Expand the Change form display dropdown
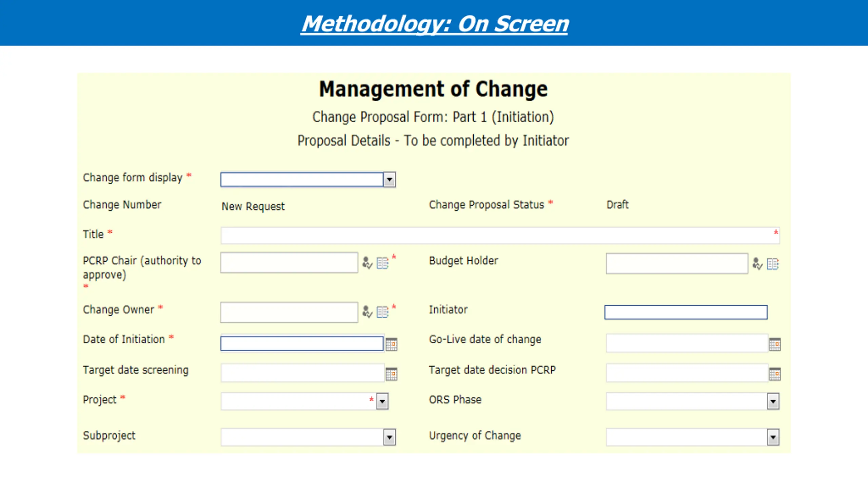 (x=390, y=180)
